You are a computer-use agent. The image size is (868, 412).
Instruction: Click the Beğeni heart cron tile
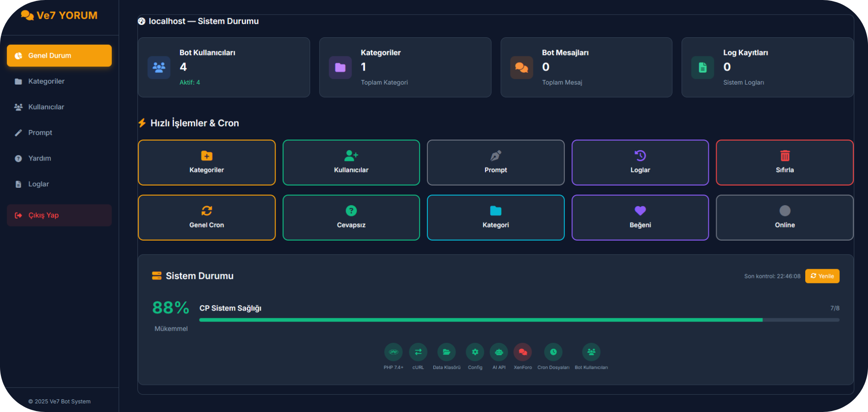[640, 217]
